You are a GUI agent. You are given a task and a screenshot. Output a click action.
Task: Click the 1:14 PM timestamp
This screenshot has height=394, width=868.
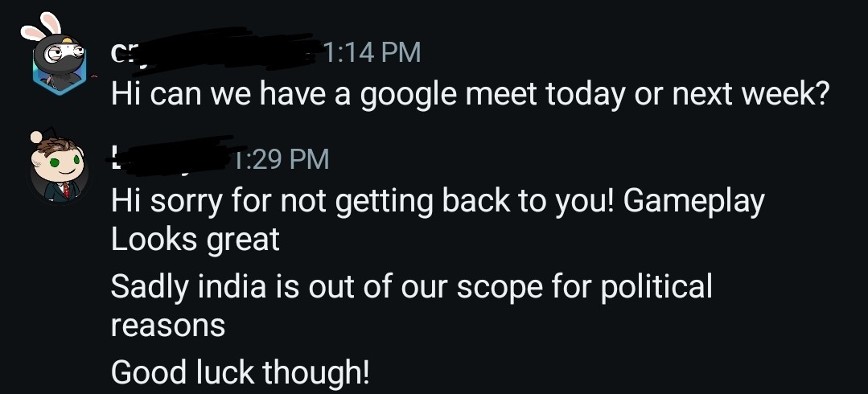click(372, 53)
